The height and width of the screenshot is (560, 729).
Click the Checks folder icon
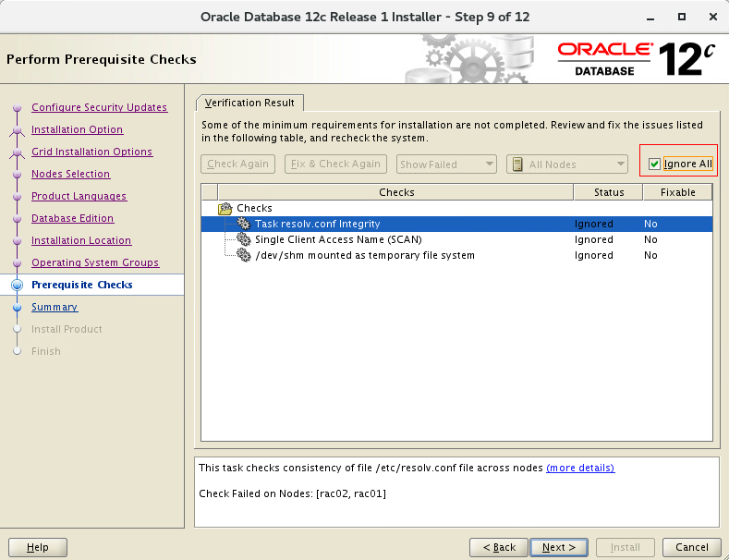coord(225,208)
